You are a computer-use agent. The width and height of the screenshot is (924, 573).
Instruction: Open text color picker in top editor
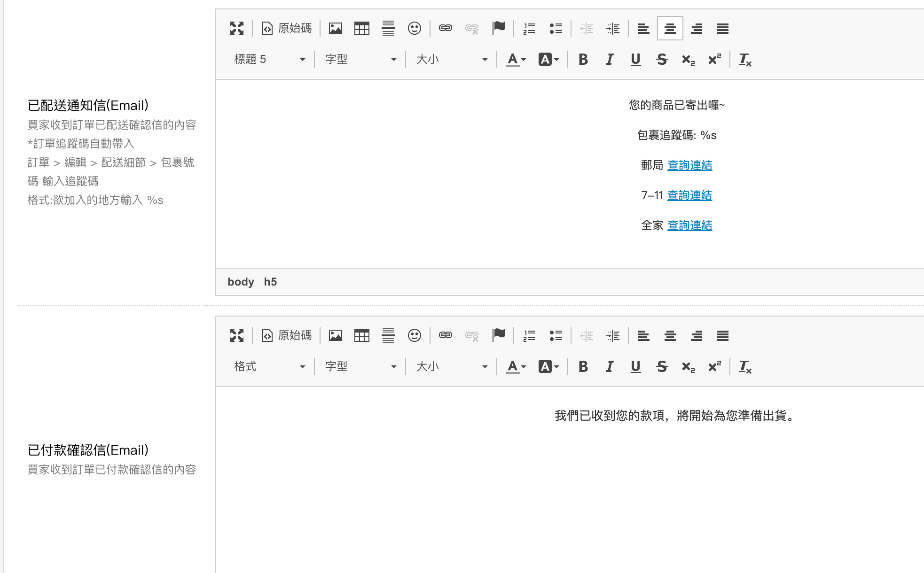point(516,60)
